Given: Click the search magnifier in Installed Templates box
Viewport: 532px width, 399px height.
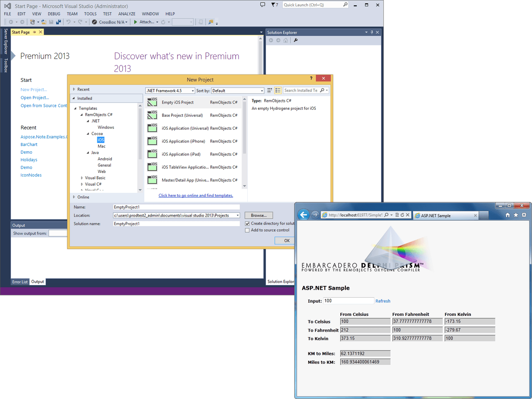Looking at the screenshot, I should [322, 90].
